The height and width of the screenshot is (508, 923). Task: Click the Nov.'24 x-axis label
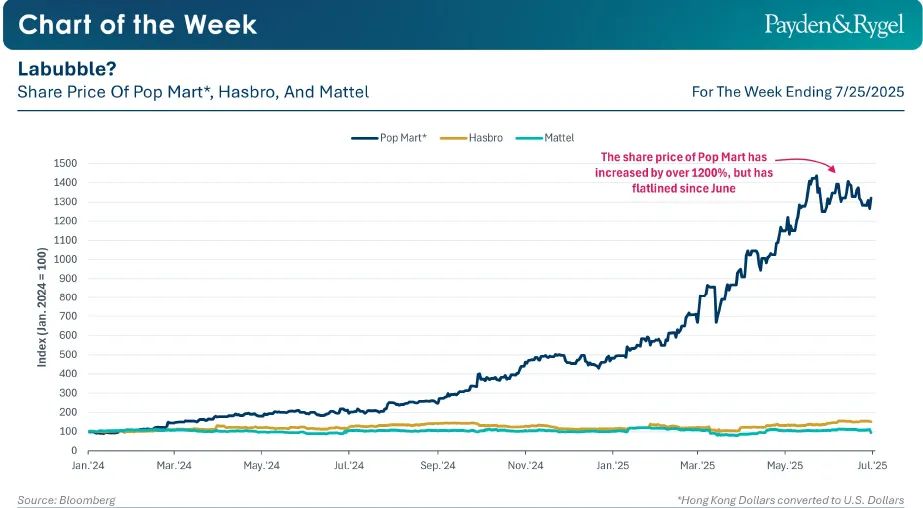pos(526,466)
